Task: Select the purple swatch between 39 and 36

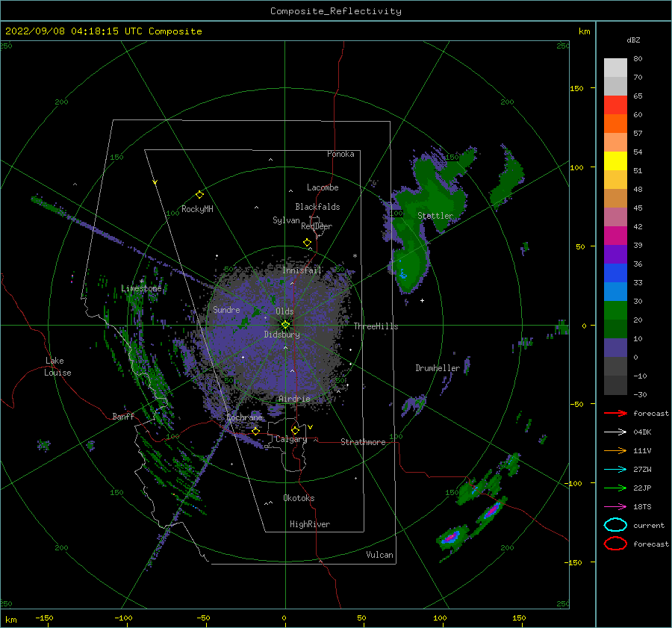Action: coord(615,254)
